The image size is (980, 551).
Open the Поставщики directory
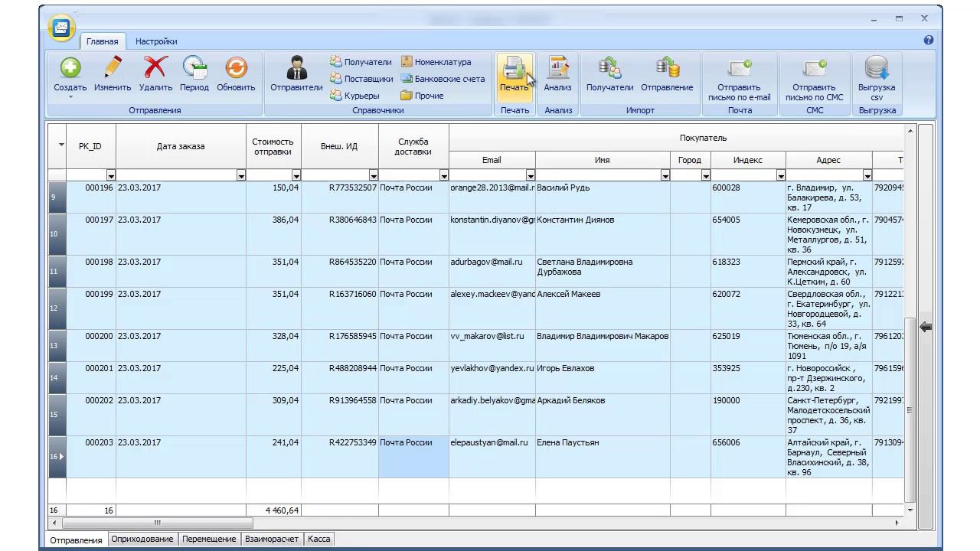coord(361,79)
